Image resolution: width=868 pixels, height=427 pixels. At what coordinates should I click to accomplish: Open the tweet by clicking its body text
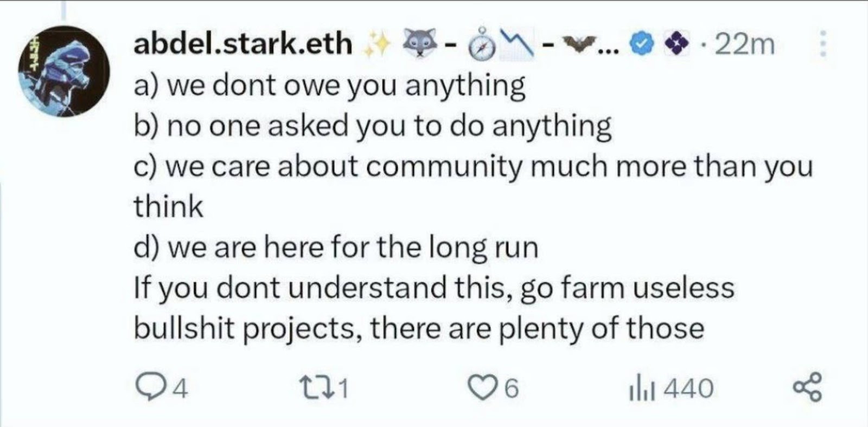(473, 206)
